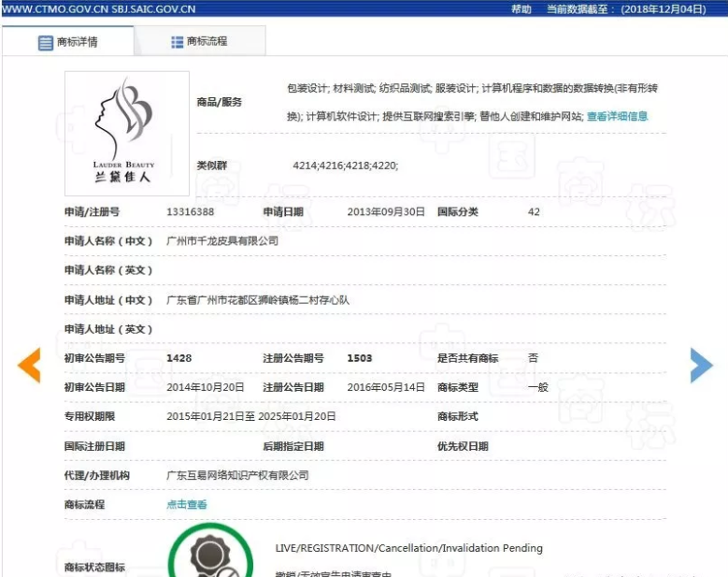Click applicant name 广州市千龙皮具有限公司
Viewport: 728px width, 577px height.
point(221,241)
